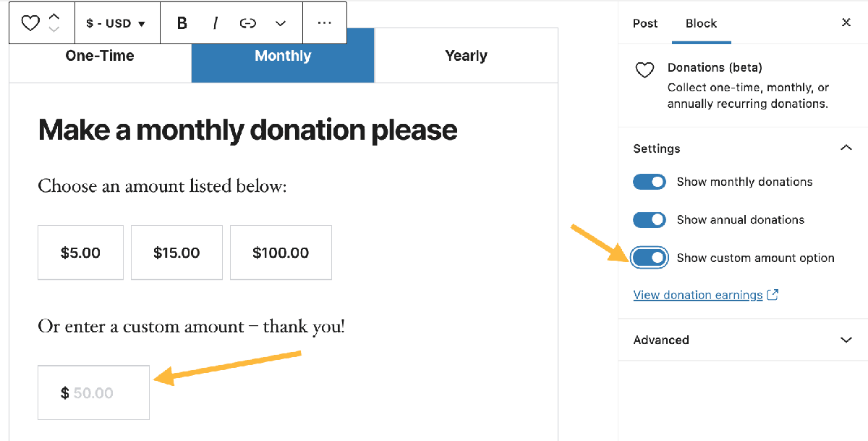Open the View donation earnings link

click(698, 295)
